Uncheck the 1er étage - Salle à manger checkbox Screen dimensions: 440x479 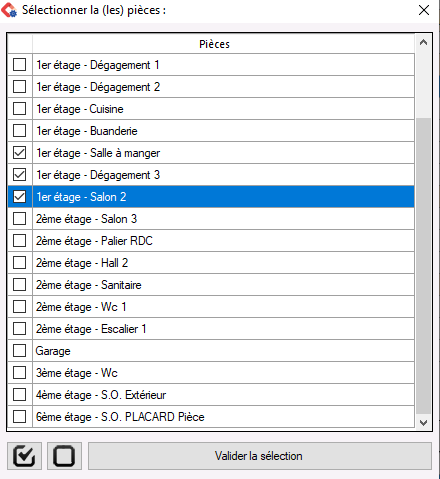tap(19, 153)
